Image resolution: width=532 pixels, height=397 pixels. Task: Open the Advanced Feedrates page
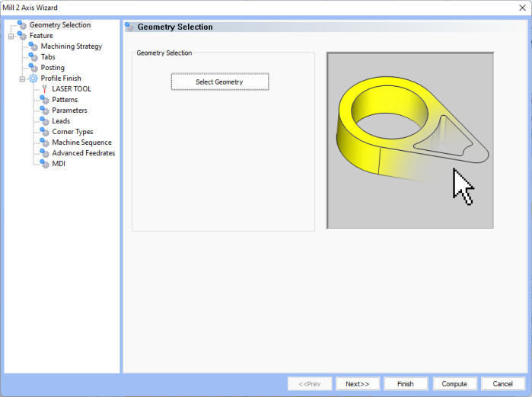point(84,153)
